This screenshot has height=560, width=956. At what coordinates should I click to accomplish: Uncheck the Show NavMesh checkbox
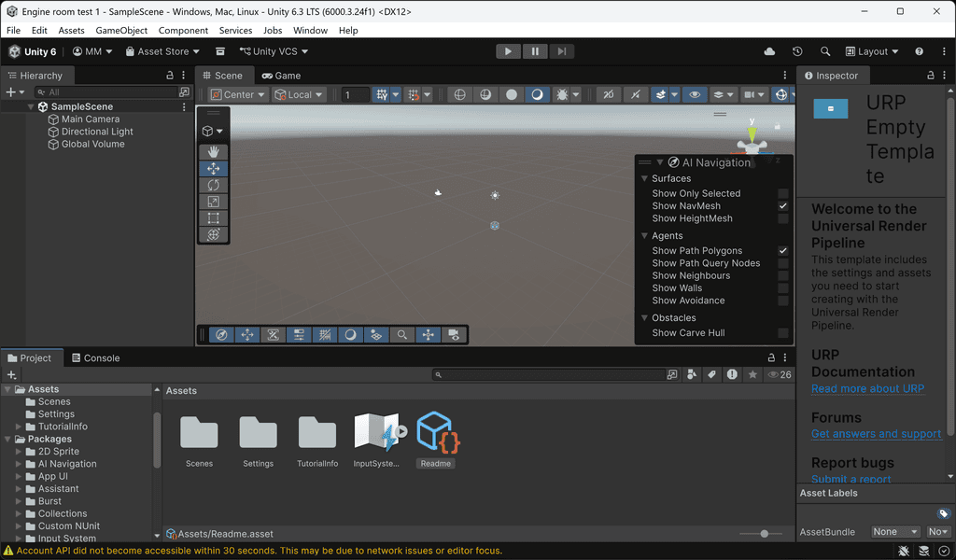tap(783, 206)
